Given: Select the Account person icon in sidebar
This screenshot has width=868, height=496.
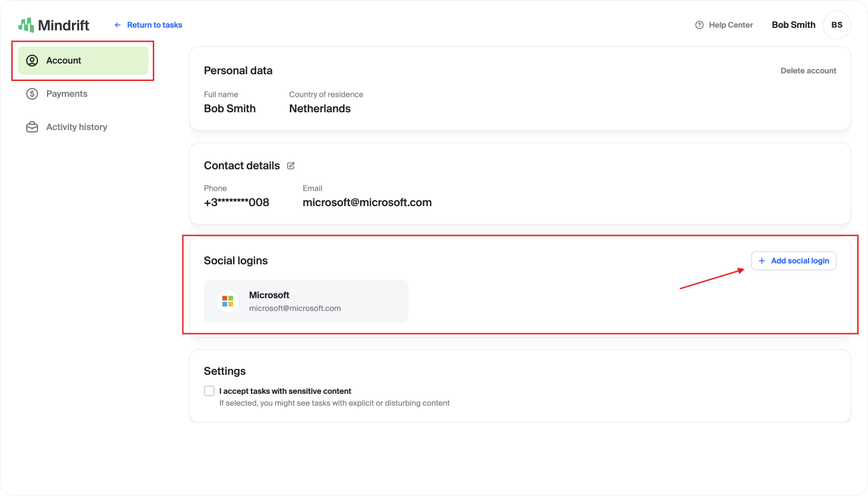Looking at the screenshot, I should point(32,60).
